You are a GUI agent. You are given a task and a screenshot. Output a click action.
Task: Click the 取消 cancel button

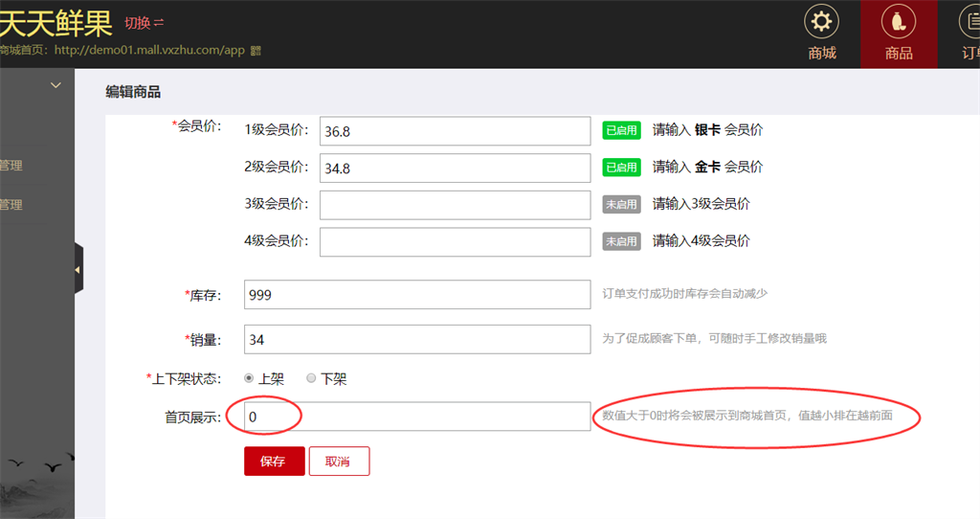339,461
